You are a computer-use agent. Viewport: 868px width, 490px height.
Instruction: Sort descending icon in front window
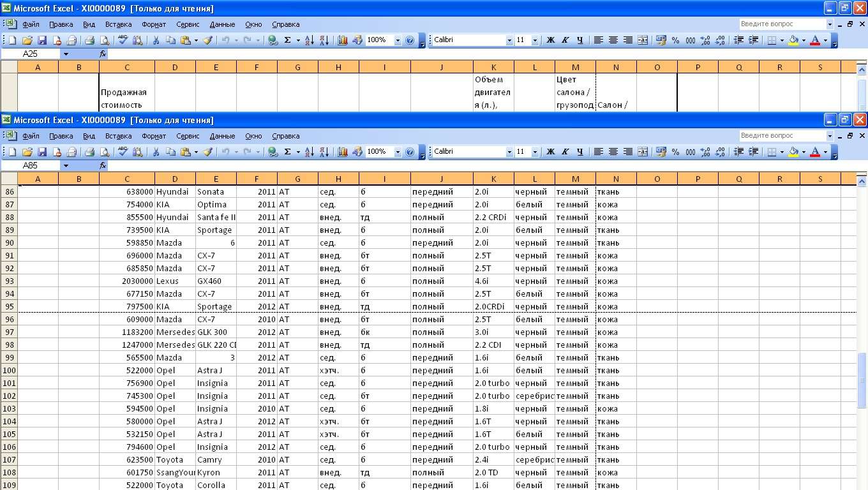(324, 152)
